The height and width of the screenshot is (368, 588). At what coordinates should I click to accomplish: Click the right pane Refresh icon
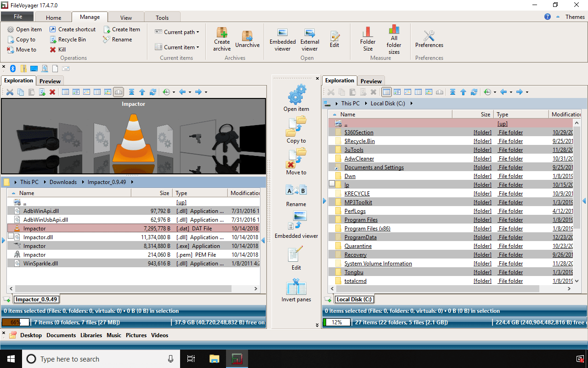(474, 92)
